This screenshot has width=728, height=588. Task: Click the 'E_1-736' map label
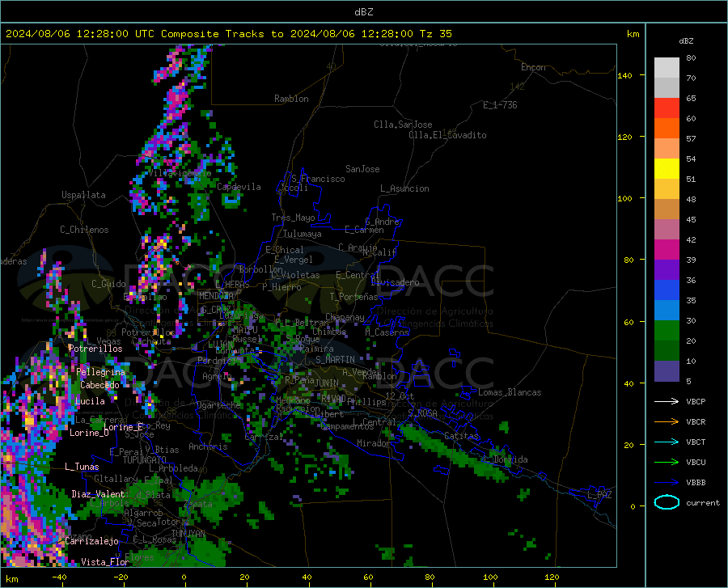(x=500, y=105)
